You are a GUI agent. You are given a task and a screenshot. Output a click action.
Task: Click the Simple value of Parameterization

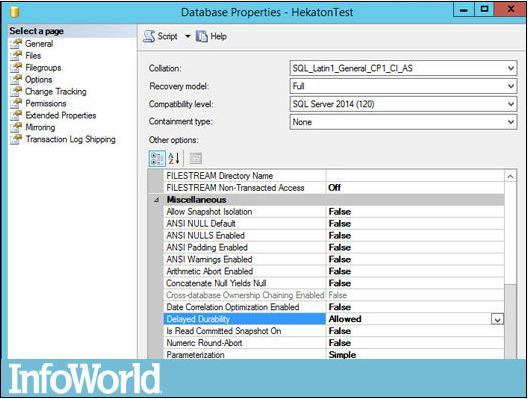(x=342, y=355)
